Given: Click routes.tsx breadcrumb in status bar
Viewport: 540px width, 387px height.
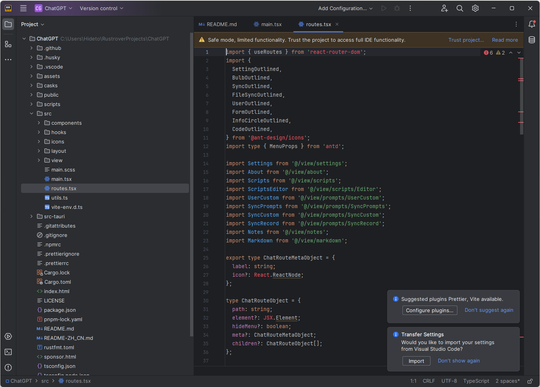Looking at the screenshot, I should (x=75, y=381).
